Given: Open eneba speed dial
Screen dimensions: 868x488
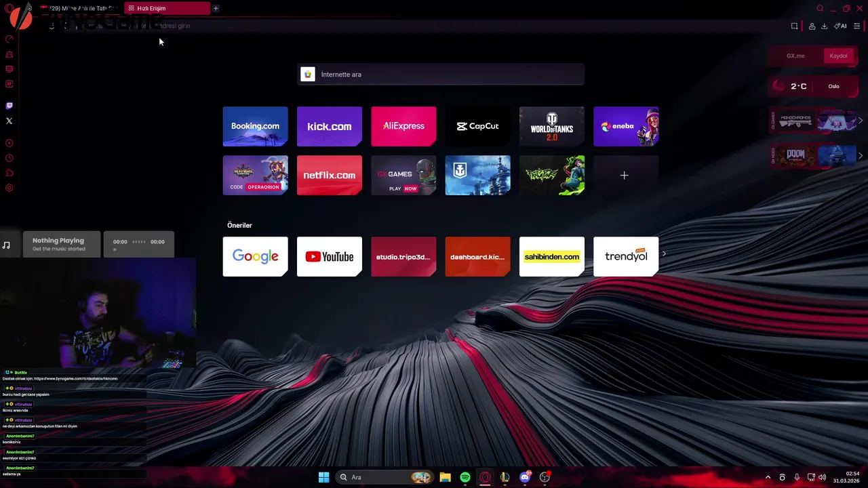Looking at the screenshot, I should (x=626, y=126).
